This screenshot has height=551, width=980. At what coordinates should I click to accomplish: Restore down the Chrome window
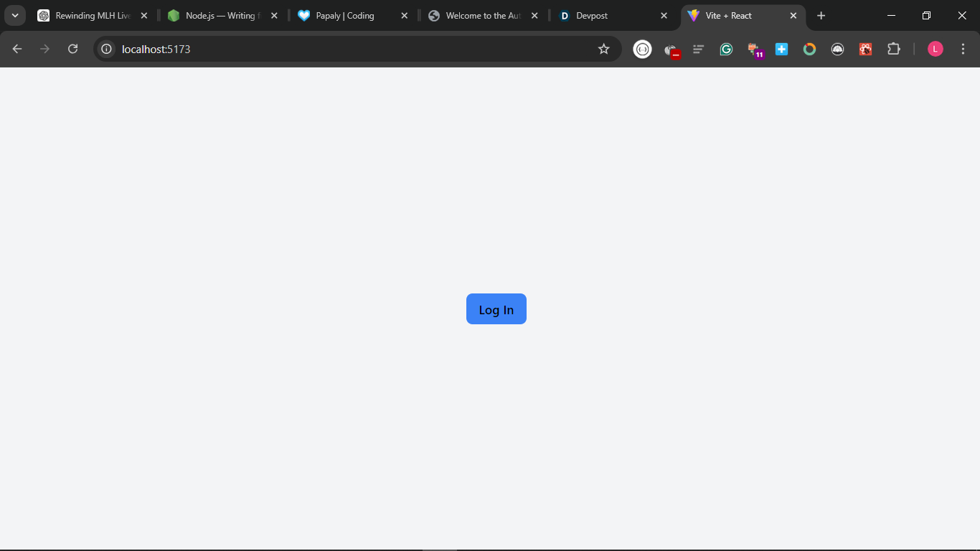pos(926,16)
